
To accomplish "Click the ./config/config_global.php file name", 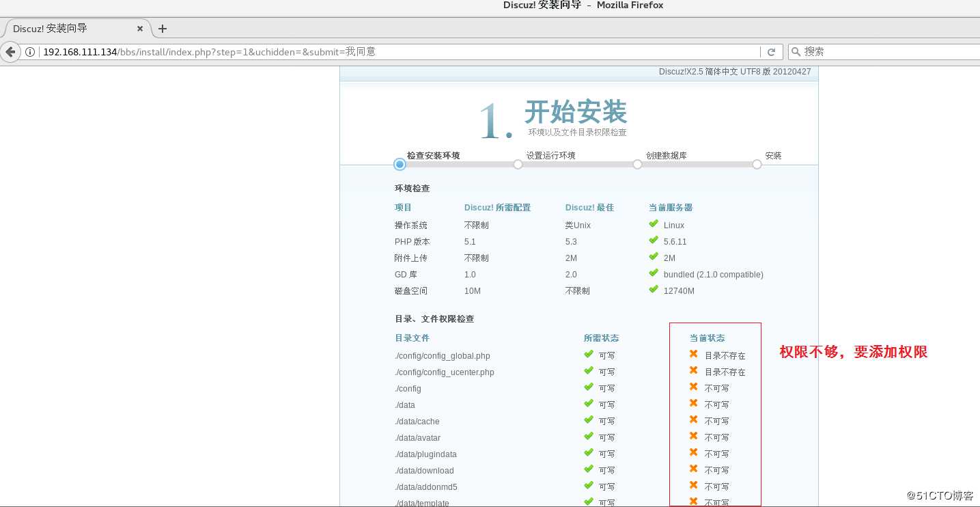I will pyautogui.click(x=443, y=356).
